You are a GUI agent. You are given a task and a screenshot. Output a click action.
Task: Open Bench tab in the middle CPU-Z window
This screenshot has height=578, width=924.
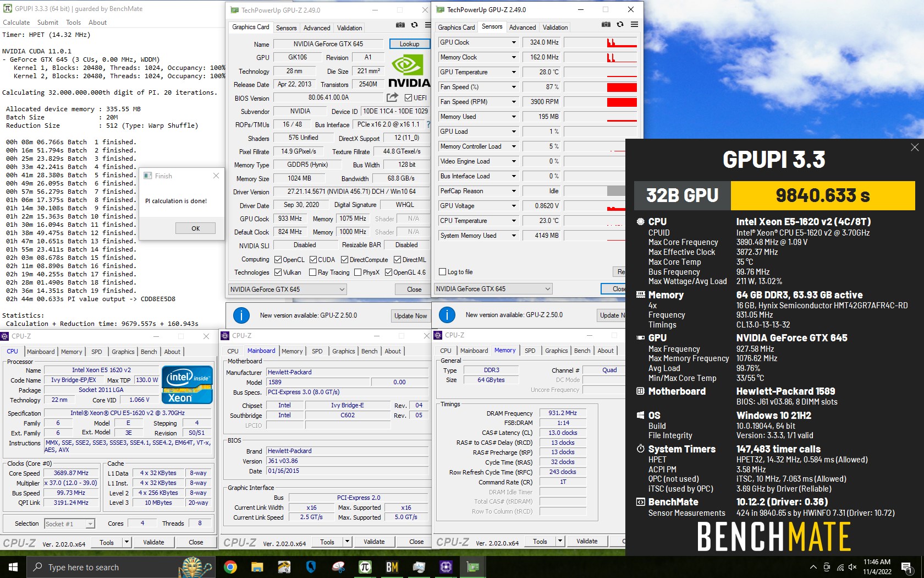pos(369,351)
